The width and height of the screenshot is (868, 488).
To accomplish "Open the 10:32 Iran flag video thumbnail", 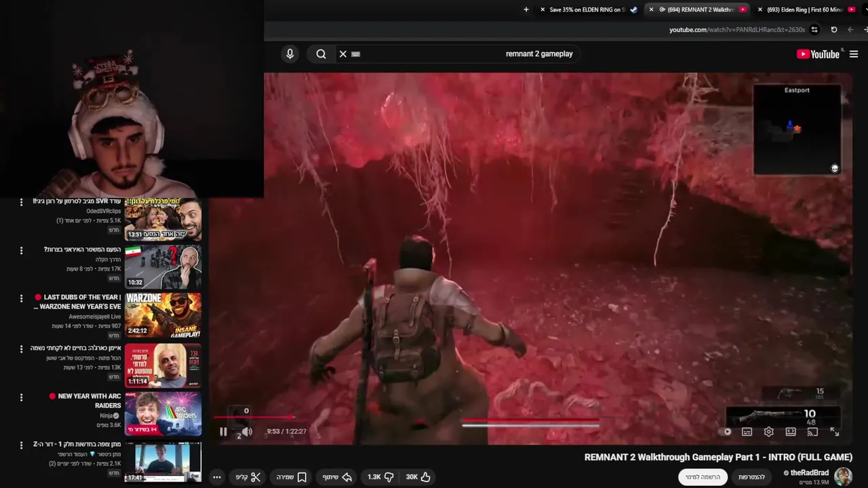I will [163, 267].
